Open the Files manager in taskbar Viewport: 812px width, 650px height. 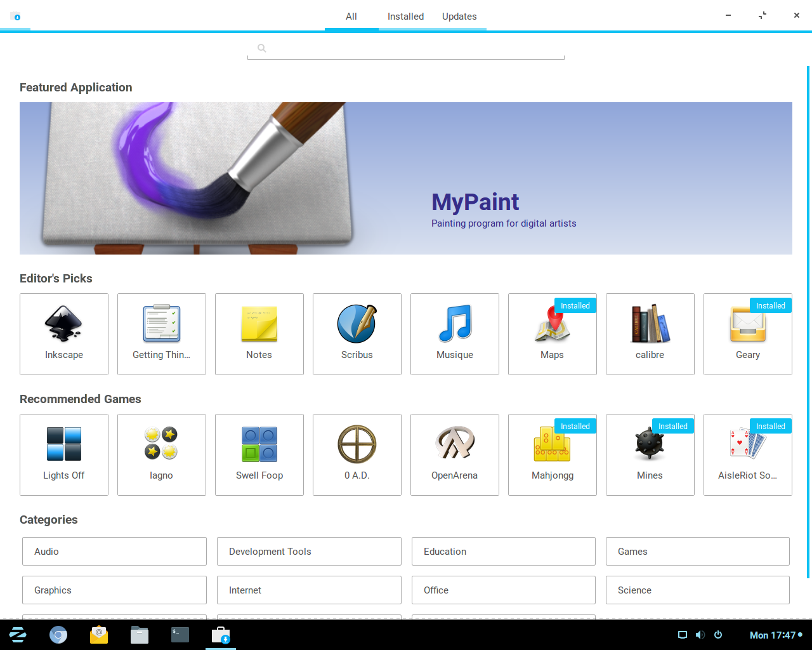pyautogui.click(x=140, y=635)
